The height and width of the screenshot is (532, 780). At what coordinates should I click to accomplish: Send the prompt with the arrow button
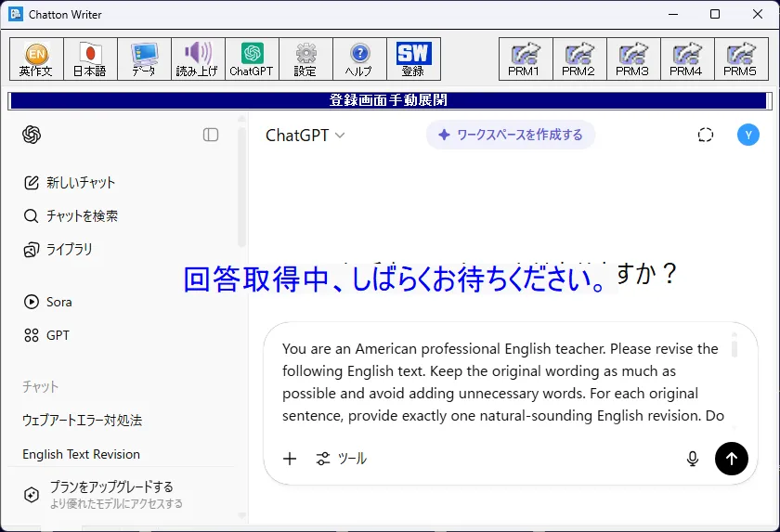(x=732, y=459)
